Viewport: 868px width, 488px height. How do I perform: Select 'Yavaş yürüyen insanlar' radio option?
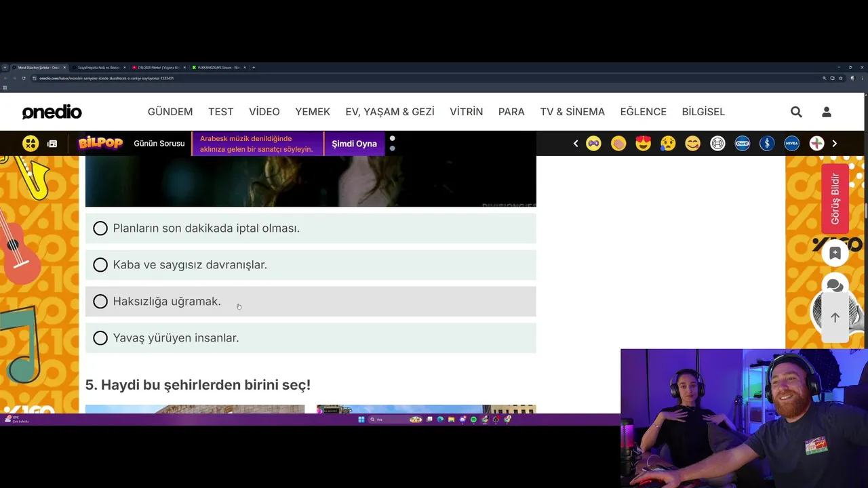(x=100, y=338)
